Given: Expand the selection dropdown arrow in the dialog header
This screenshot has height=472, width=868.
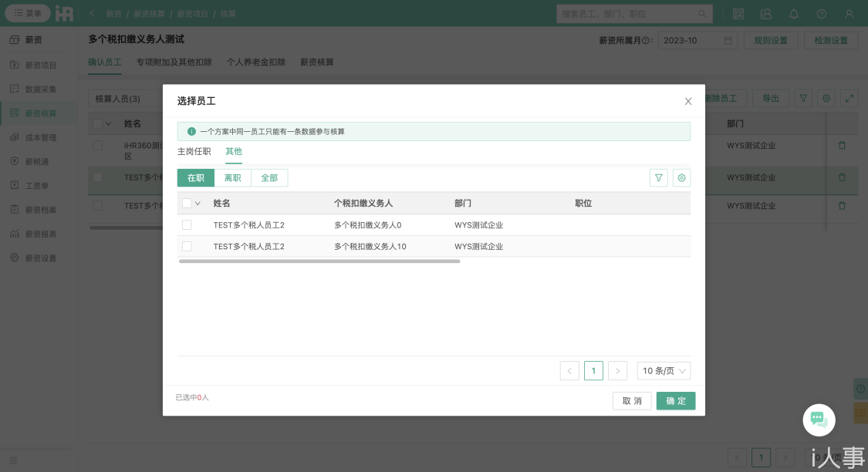Looking at the screenshot, I should (198, 204).
